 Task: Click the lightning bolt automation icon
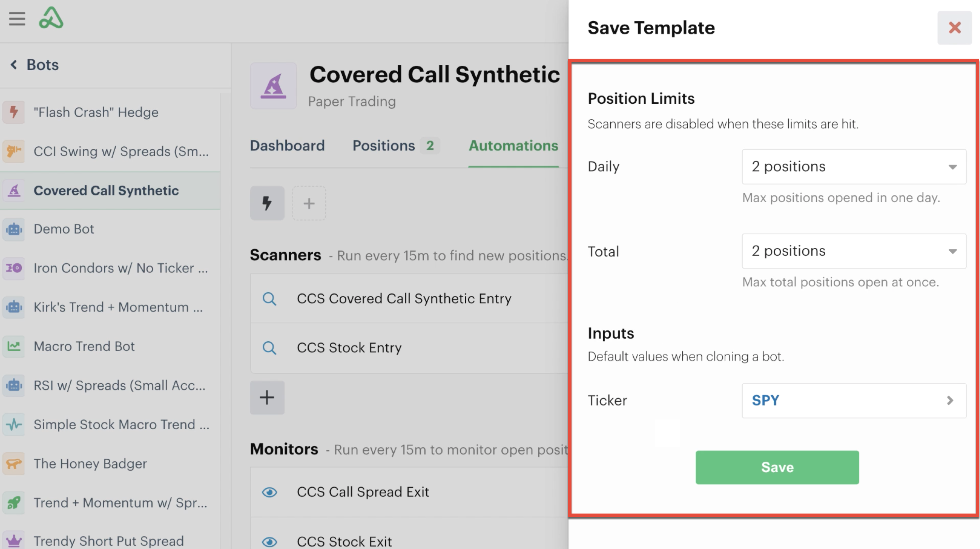coord(267,203)
